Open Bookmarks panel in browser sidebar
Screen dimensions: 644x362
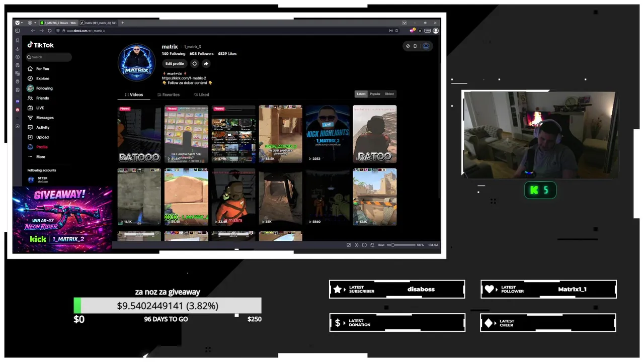[18, 40]
